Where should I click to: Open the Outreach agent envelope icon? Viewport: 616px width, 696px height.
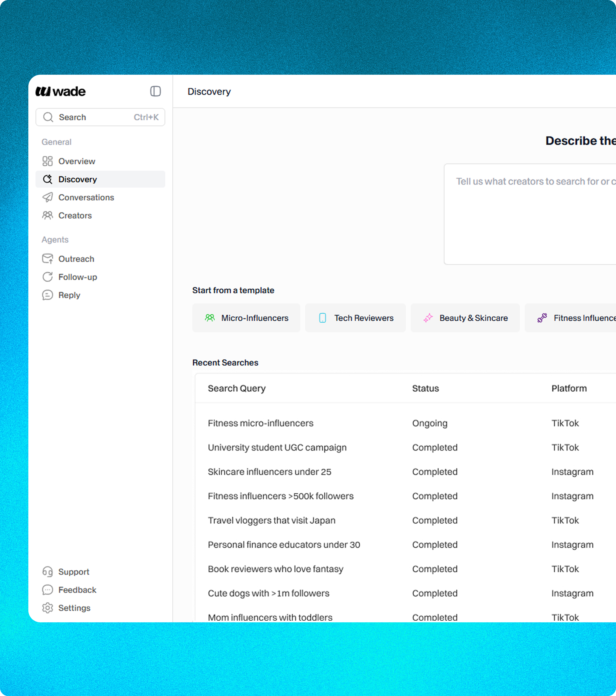pyautogui.click(x=47, y=259)
